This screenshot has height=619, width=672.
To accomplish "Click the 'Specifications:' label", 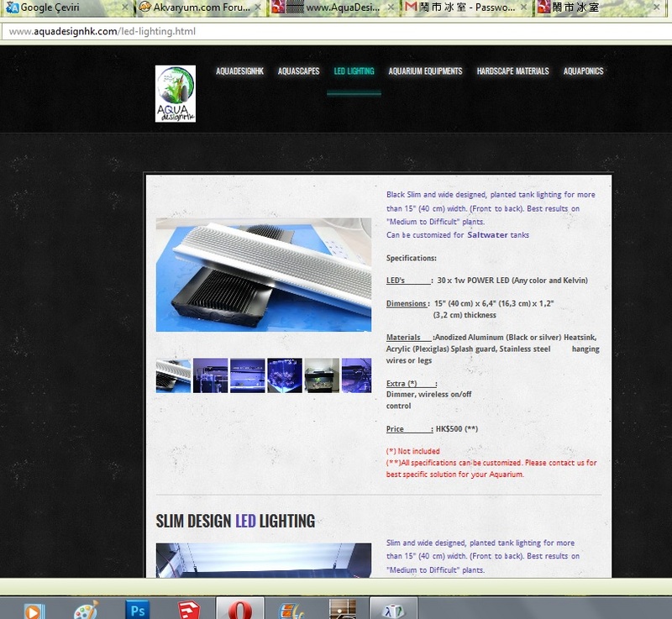I will 412,258.
